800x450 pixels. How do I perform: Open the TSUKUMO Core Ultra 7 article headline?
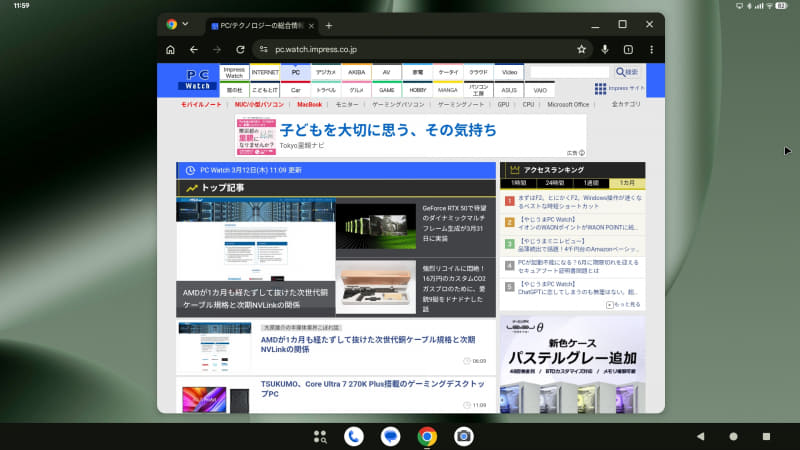click(372, 389)
